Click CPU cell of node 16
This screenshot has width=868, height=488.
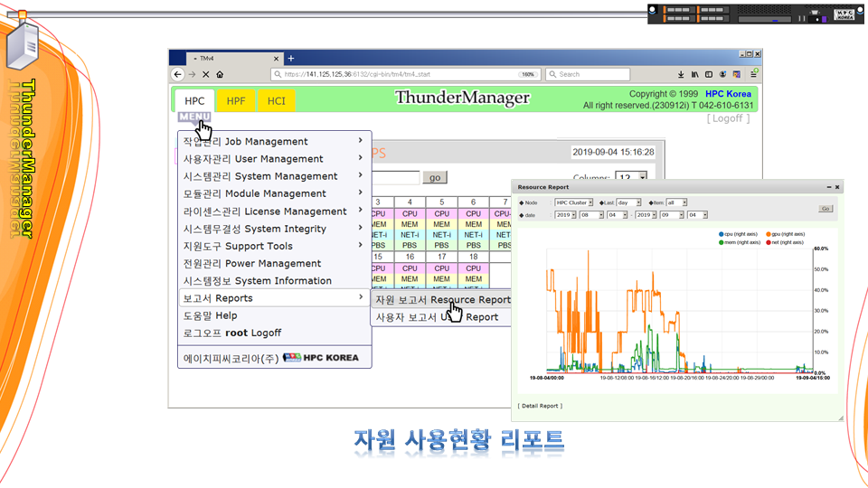pyautogui.click(x=410, y=268)
